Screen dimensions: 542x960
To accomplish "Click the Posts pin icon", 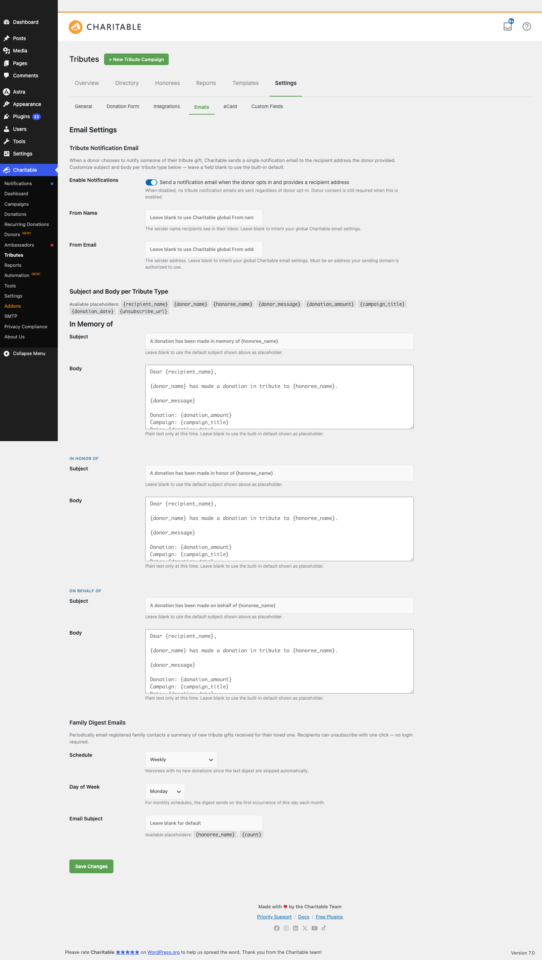I will (6, 38).
